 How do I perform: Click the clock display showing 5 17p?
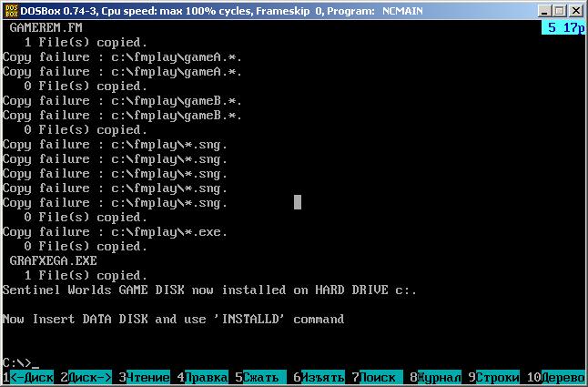pos(563,27)
